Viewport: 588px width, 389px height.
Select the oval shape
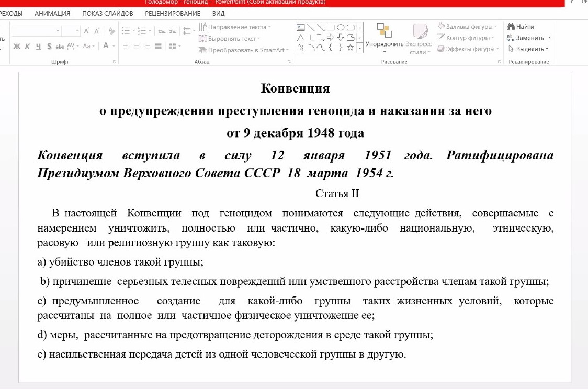point(341,27)
